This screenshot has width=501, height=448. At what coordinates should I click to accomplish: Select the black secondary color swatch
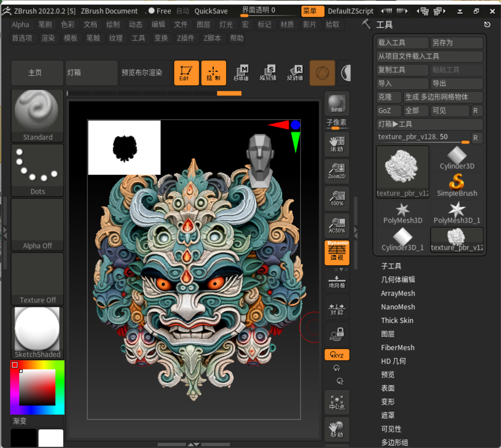tap(24, 438)
